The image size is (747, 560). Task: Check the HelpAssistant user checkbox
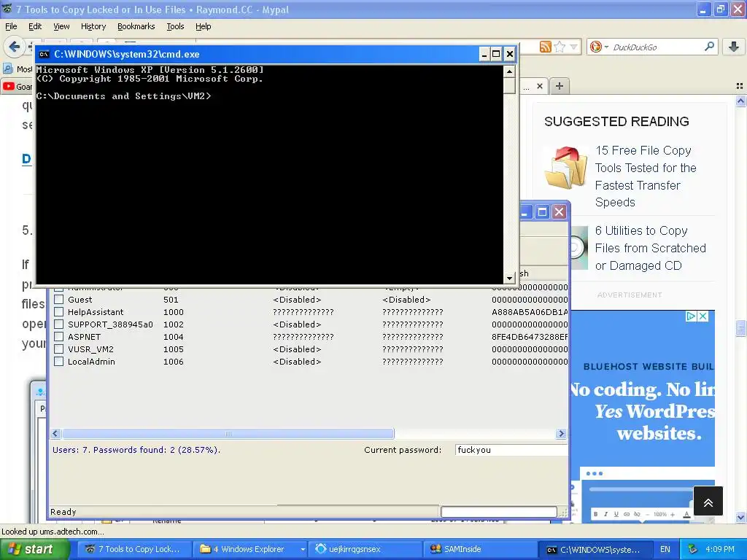pyautogui.click(x=58, y=312)
